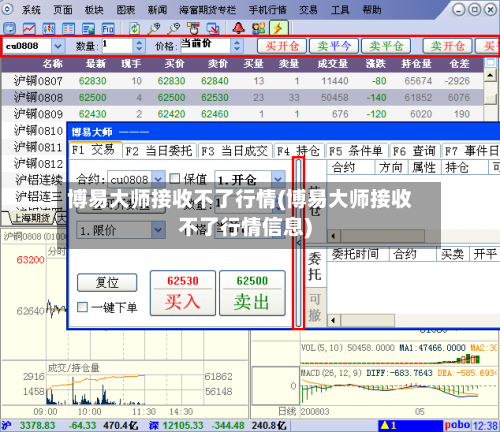500x432 pixels.
Task: Select the 上海期货 bottom tab
Action: [31, 218]
